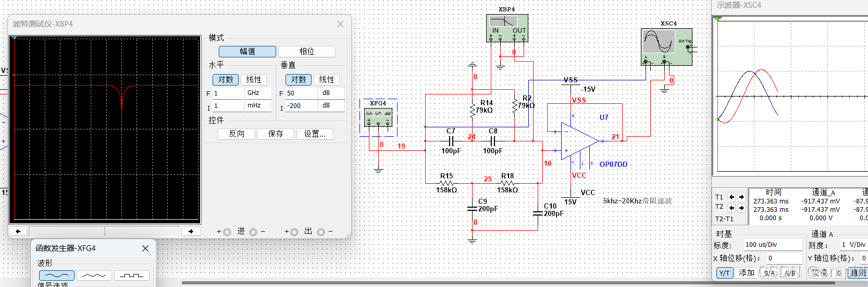This screenshot has width=868, height=287.
Task: Click the OP07DD label under U7
Action: coord(613,164)
